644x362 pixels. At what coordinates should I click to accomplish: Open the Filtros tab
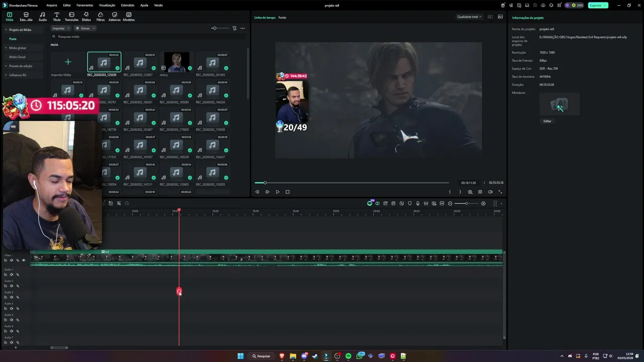(x=101, y=17)
